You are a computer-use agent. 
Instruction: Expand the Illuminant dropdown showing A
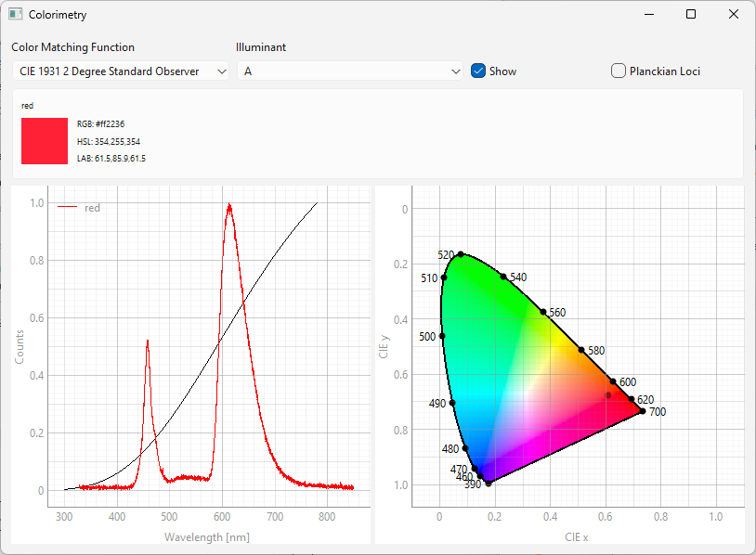(349, 71)
